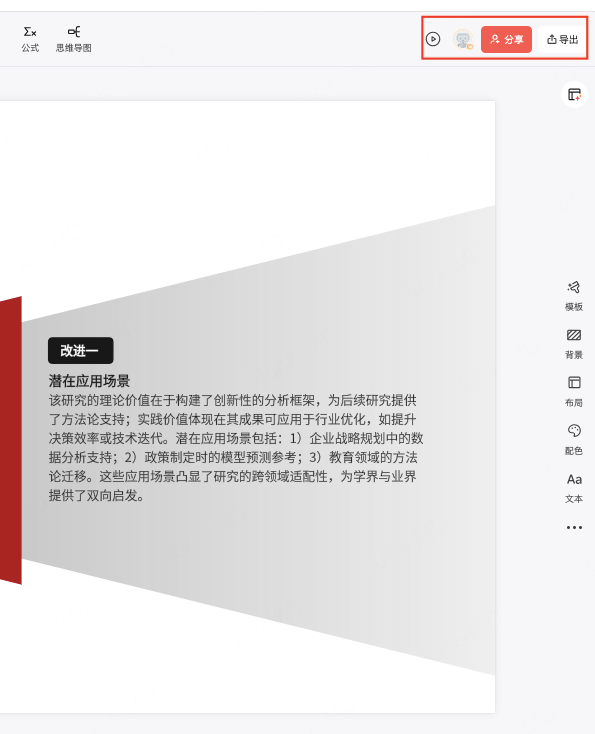Open the user avatar profile
The height and width of the screenshot is (734, 595).
pyautogui.click(x=463, y=39)
